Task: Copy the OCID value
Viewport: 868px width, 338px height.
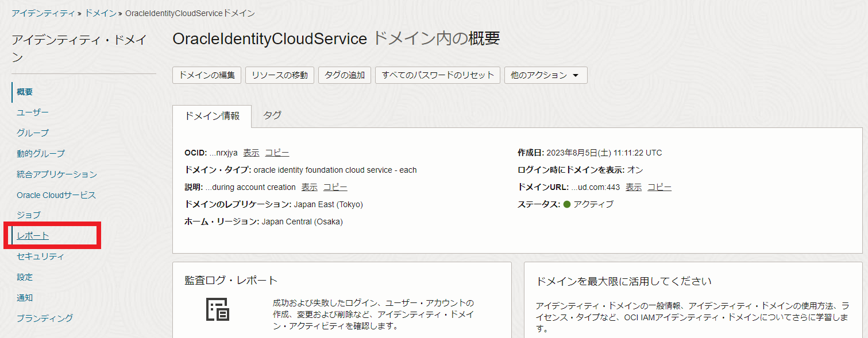Action: click(x=277, y=153)
